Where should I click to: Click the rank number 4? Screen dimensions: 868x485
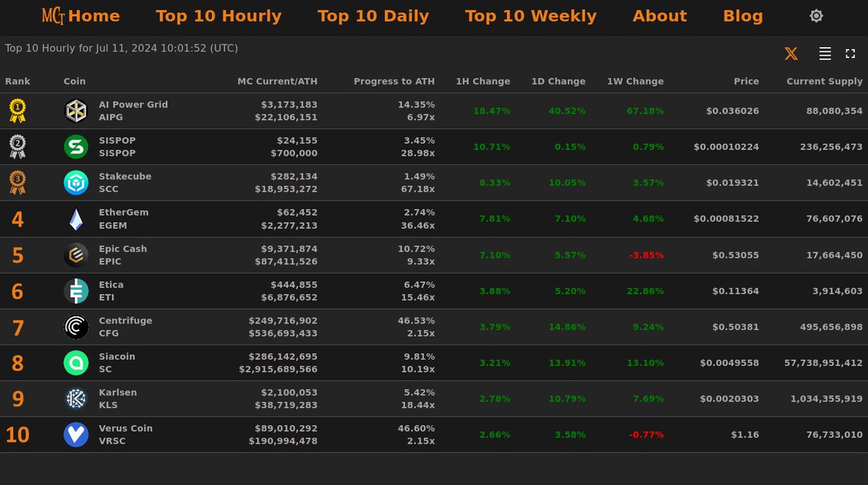coord(17,219)
